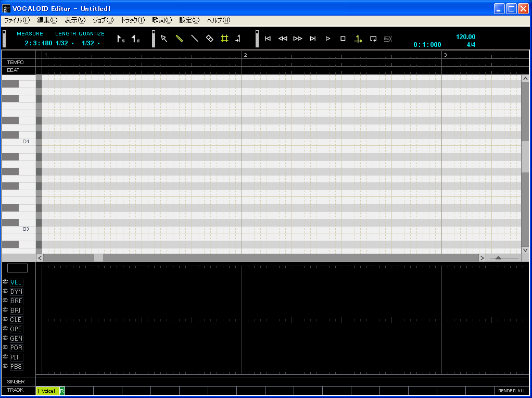Select the BRE control parameter

[16, 301]
